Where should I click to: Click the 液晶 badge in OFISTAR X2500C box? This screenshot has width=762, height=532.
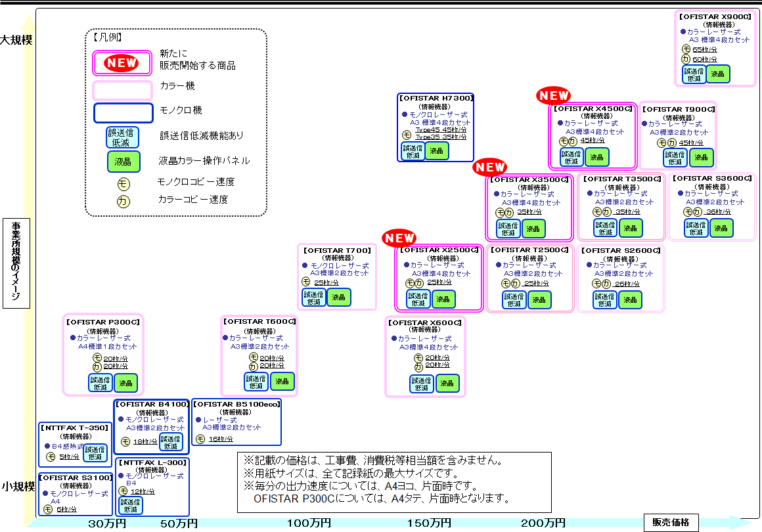coord(443,299)
